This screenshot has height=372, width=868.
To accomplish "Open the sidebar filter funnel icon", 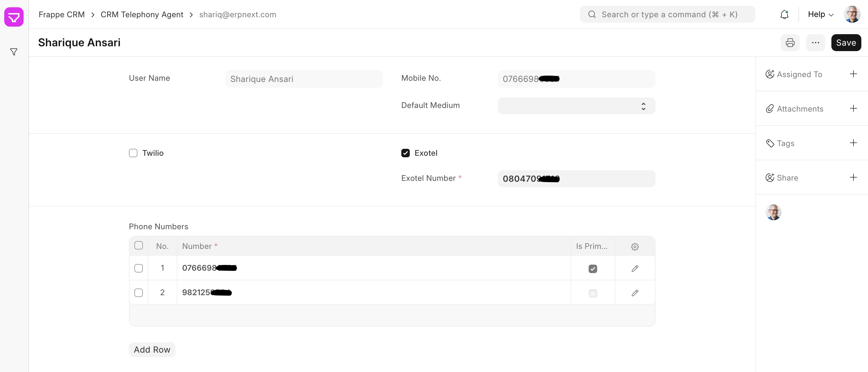I will coord(14,52).
